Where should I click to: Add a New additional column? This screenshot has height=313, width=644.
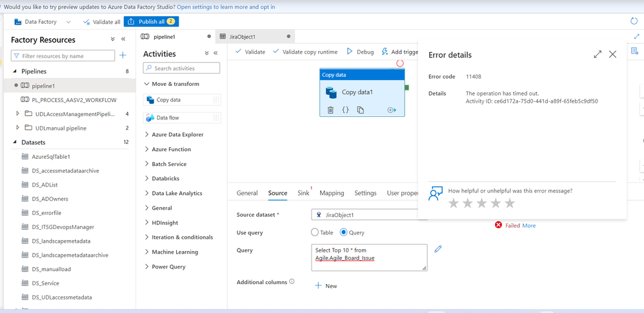(x=326, y=286)
